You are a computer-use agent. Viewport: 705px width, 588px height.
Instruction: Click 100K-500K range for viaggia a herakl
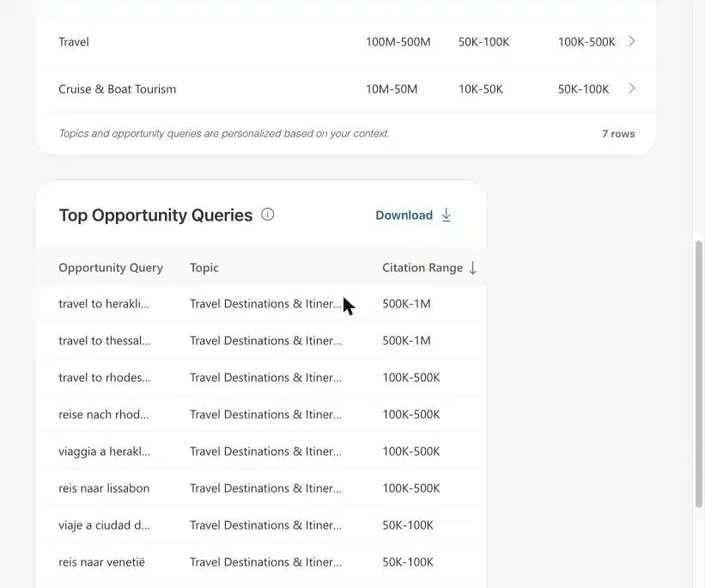(x=411, y=452)
